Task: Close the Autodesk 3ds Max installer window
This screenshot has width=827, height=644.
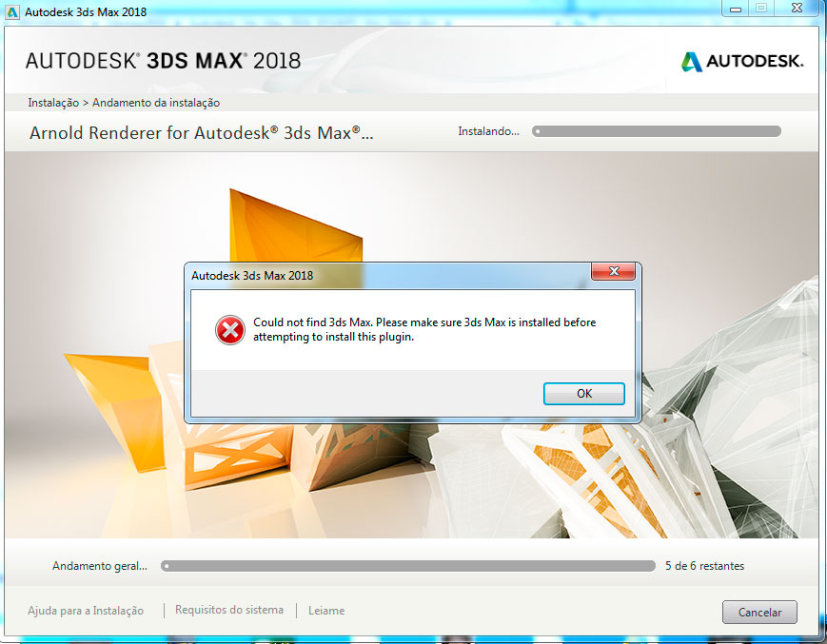Action: (797, 9)
